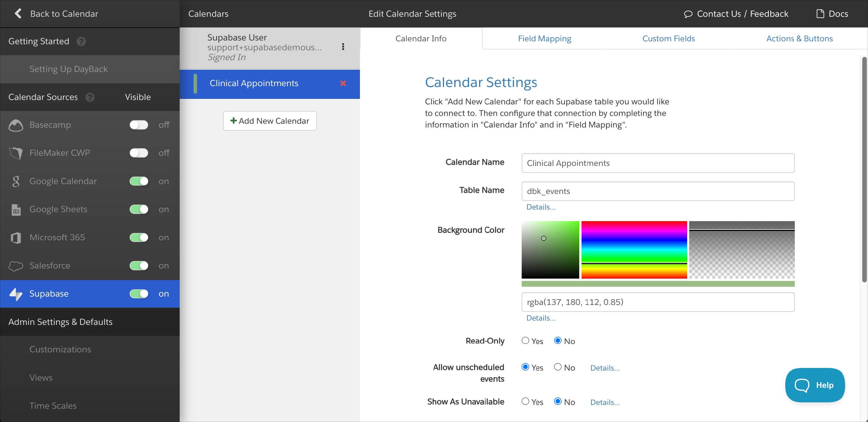Open Allow unscheduled events Details link
The width and height of the screenshot is (868, 422).
[x=605, y=368]
